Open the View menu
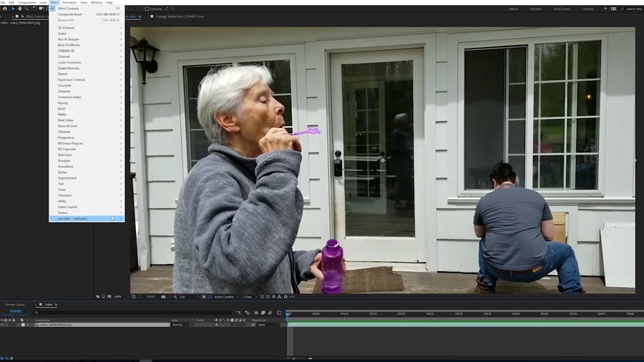This screenshot has width=644, height=362. [84, 2]
